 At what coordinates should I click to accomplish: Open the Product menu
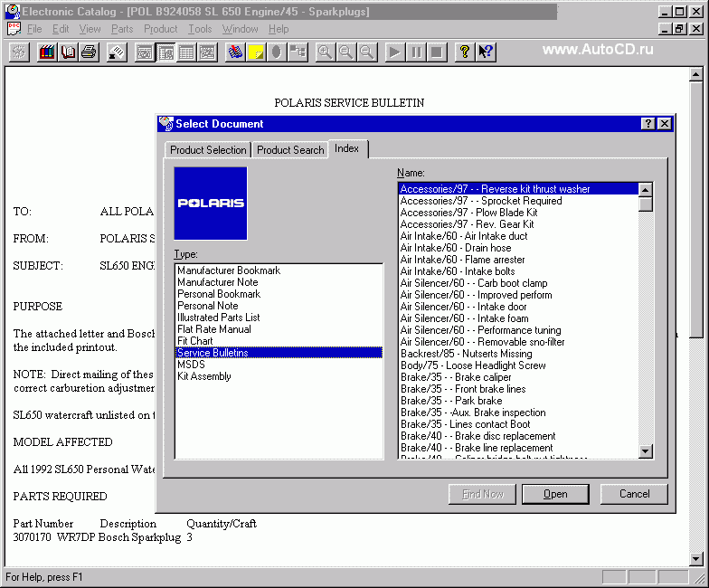(x=161, y=29)
